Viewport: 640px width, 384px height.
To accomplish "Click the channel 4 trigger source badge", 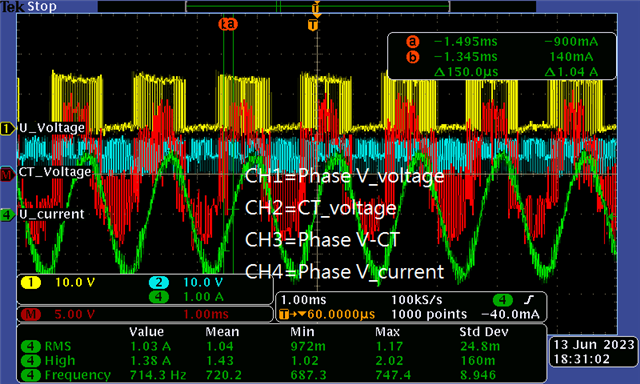I will pyautogui.click(x=502, y=300).
